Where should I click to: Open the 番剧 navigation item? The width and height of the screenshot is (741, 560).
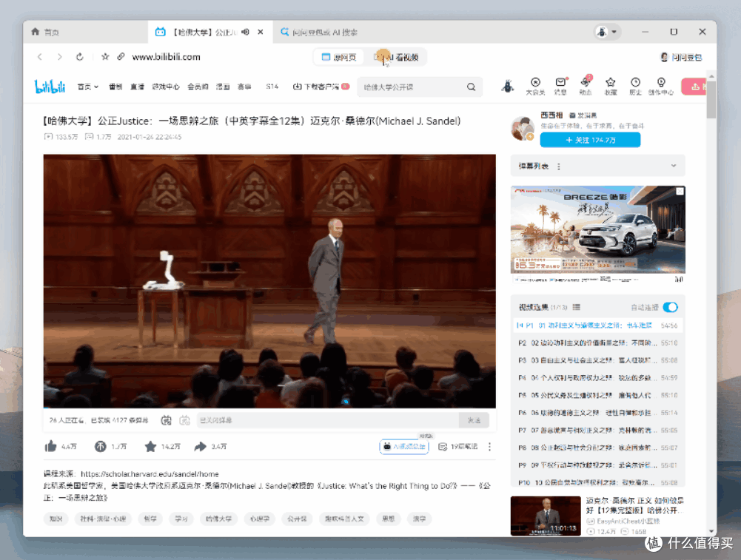click(x=115, y=87)
